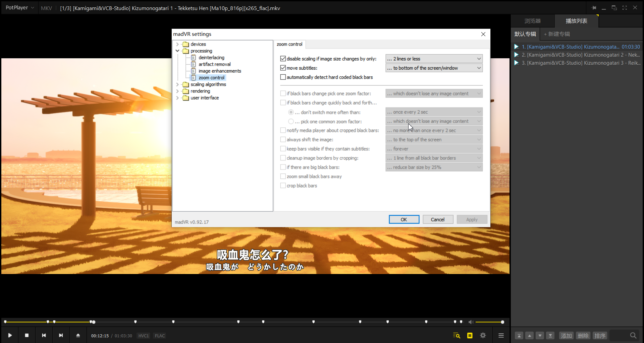Screen dimensions: 644x343
Task: Click the 删除 playlist button
Action: pos(583,336)
